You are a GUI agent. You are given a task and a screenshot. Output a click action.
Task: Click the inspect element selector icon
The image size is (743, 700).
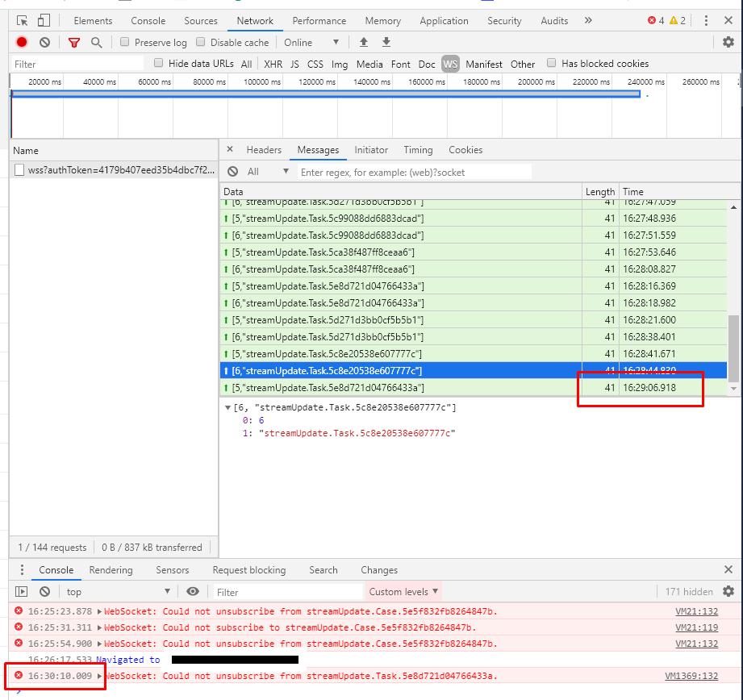[x=23, y=21]
